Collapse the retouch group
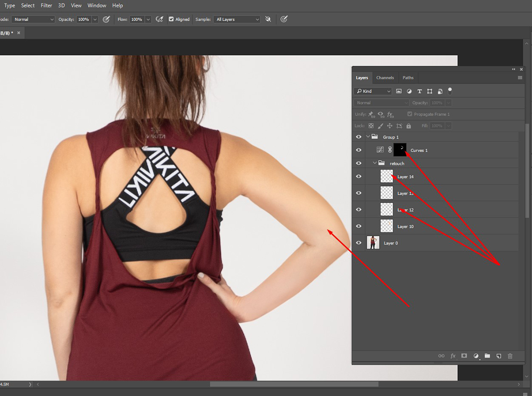The height and width of the screenshot is (396, 532). click(375, 163)
